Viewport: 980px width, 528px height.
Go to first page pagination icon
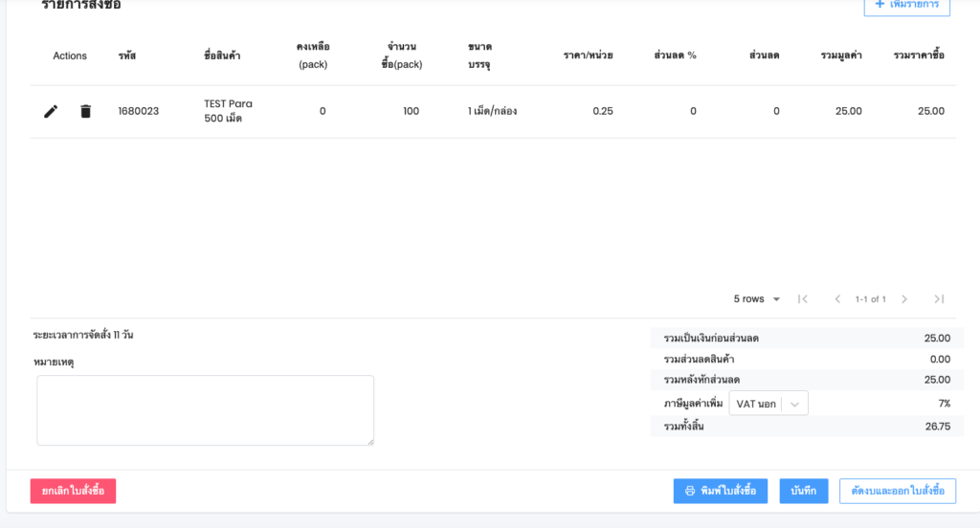pyautogui.click(x=803, y=299)
